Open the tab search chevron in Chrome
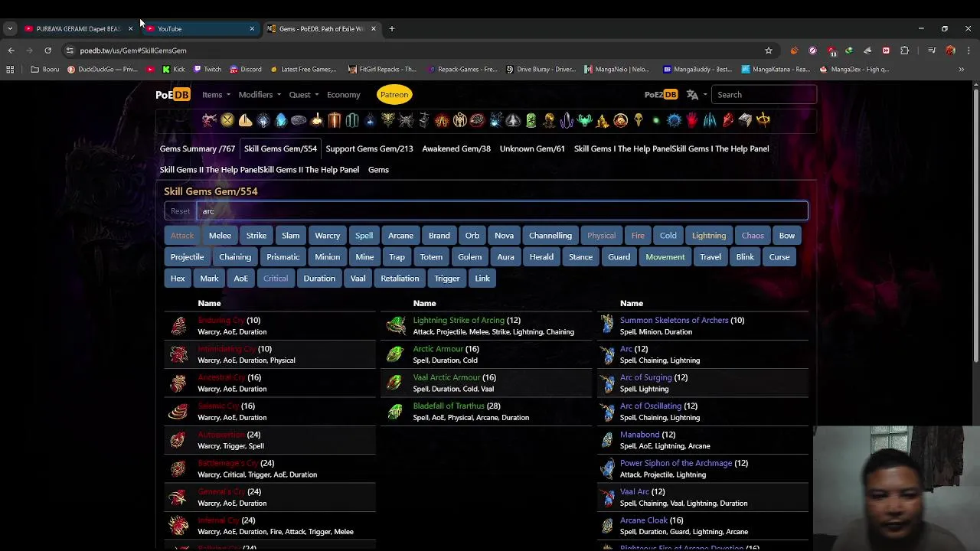980x551 pixels. coord(10,29)
